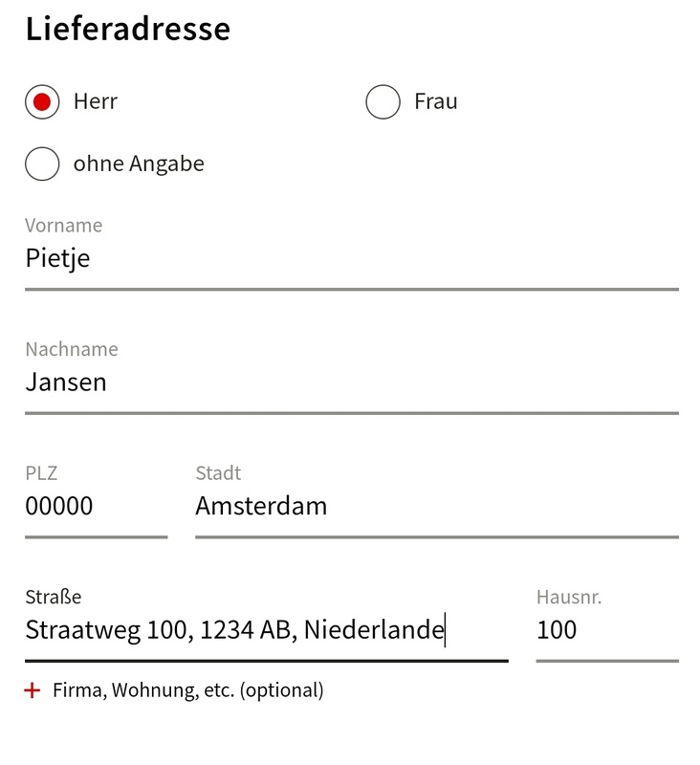Click the grey Nachname label
The image size is (700, 765).
(x=72, y=349)
